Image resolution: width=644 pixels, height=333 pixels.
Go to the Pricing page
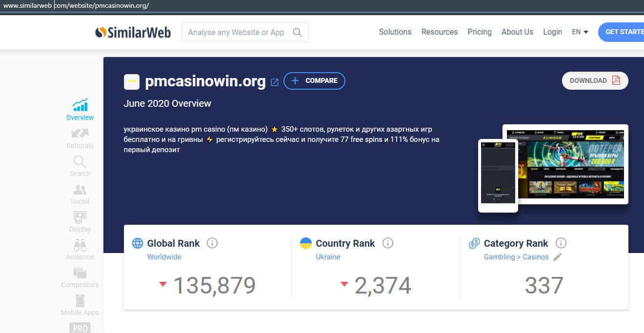(480, 32)
